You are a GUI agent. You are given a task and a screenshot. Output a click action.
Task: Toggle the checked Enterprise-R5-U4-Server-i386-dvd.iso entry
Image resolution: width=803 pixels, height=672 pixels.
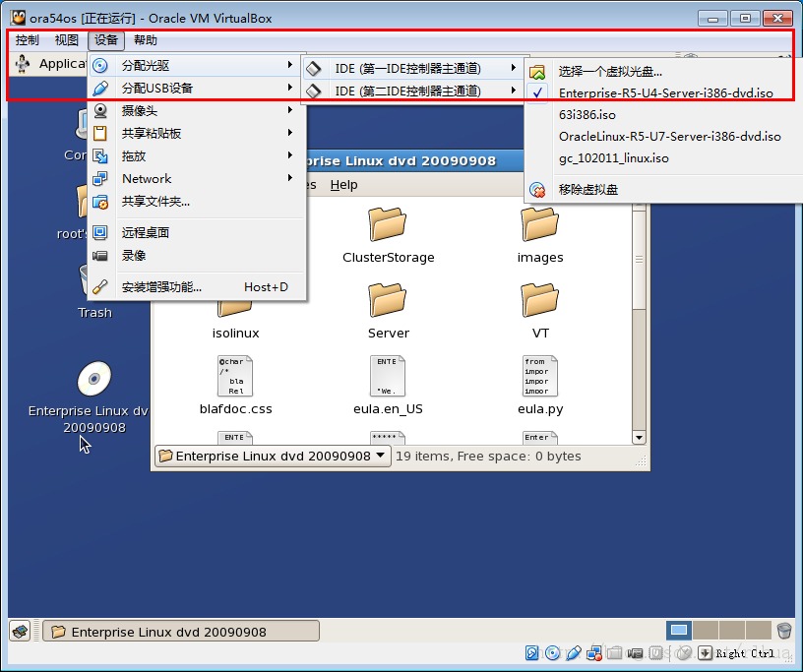click(664, 93)
